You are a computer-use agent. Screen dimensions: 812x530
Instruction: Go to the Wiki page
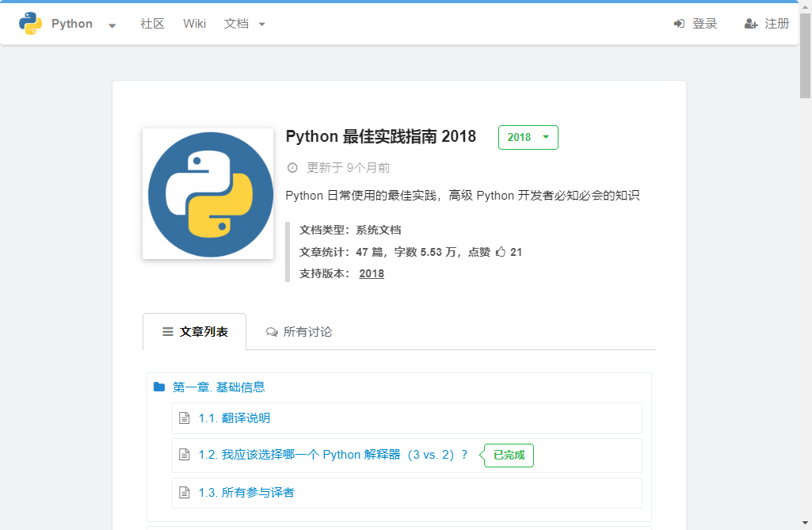point(194,24)
